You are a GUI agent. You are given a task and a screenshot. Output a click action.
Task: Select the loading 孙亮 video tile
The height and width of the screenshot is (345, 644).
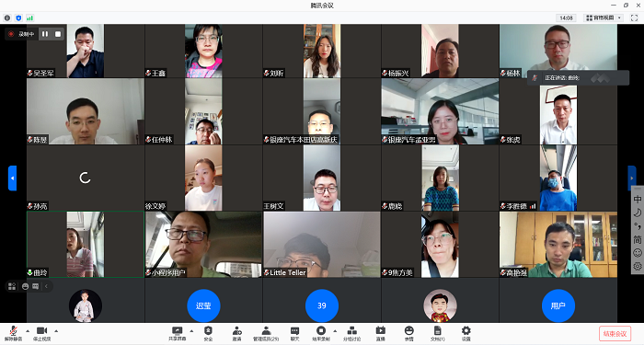[86, 178]
